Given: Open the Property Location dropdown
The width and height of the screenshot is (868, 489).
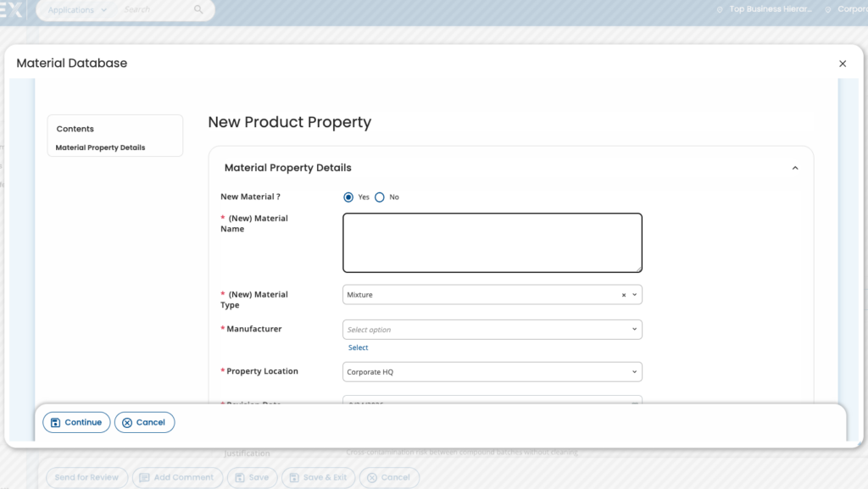Looking at the screenshot, I should (492, 372).
